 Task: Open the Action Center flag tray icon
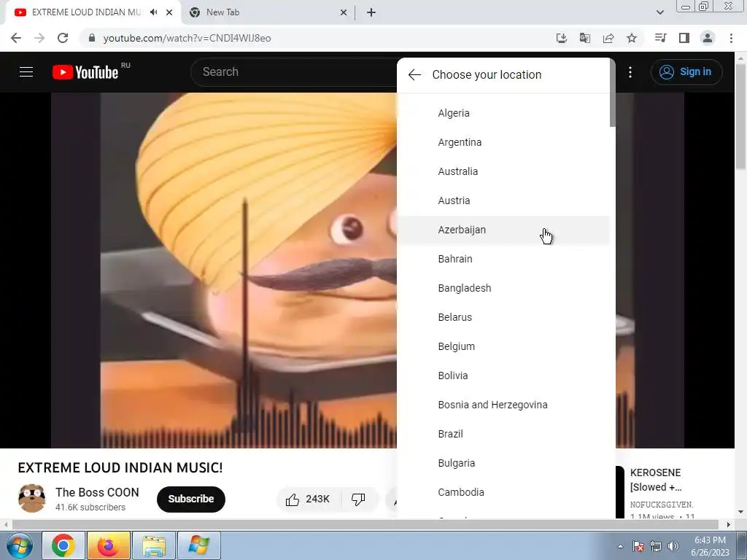(x=638, y=546)
